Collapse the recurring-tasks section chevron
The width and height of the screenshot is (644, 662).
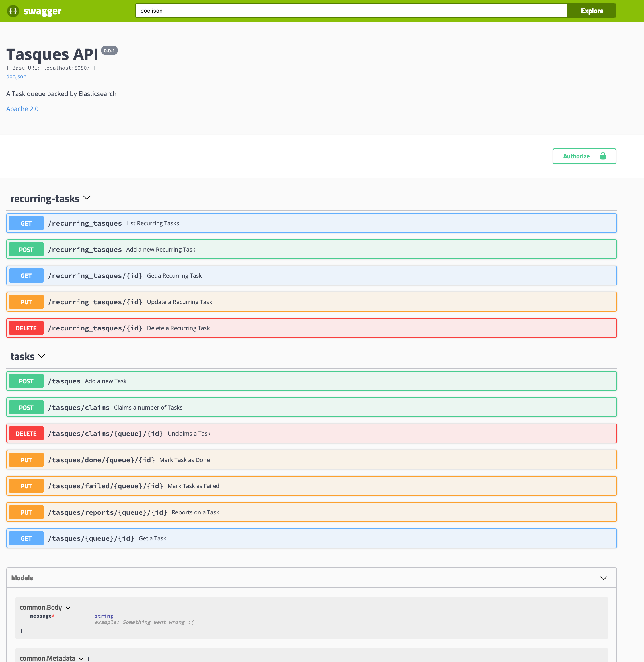point(87,198)
